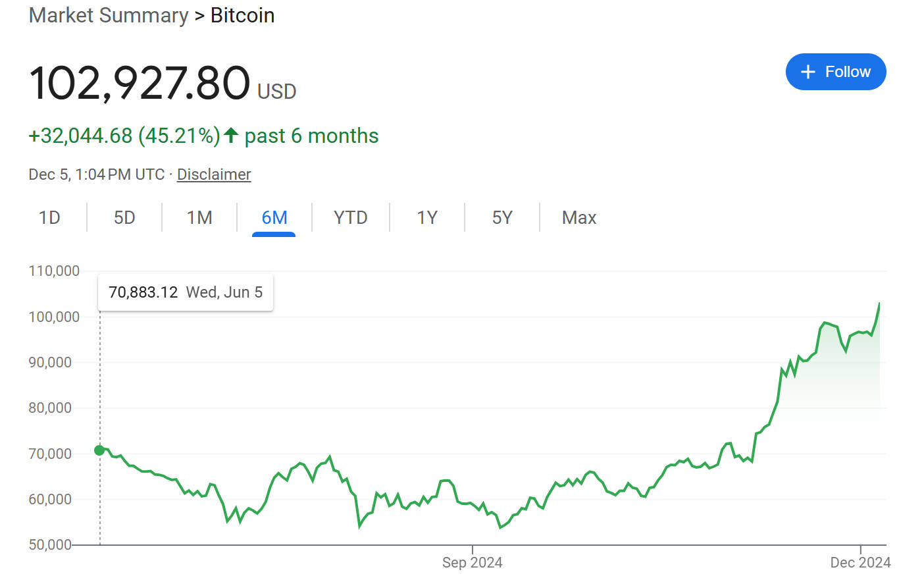
Task: Go to the Market Summary breadcrumb
Action: [109, 15]
